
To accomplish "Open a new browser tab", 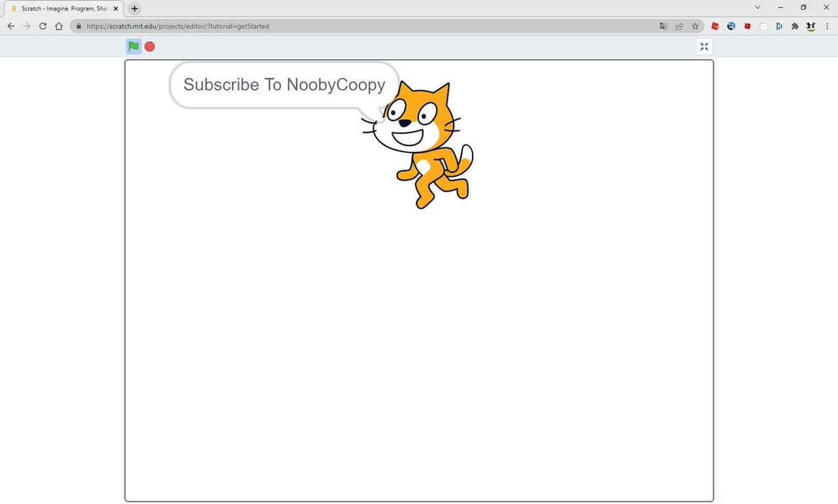I will pos(135,9).
